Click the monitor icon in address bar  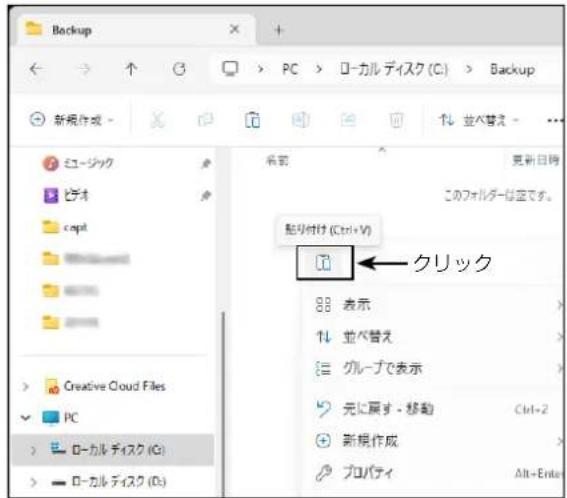tap(230, 68)
